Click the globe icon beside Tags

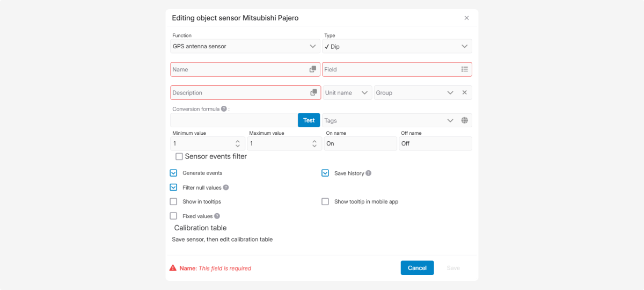click(x=464, y=120)
